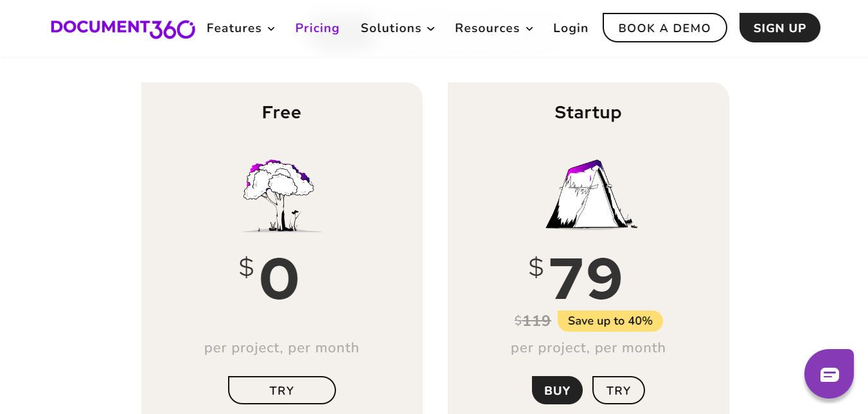
Task: Click the Free plan heading
Action: click(281, 113)
